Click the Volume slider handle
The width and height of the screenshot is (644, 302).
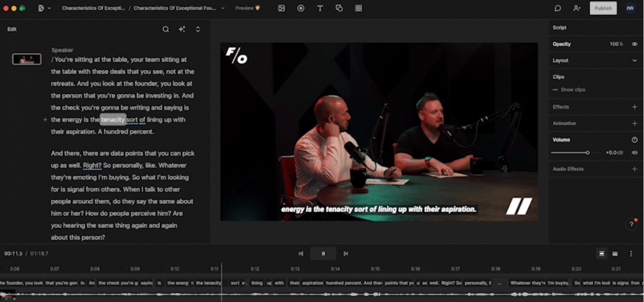(x=588, y=152)
